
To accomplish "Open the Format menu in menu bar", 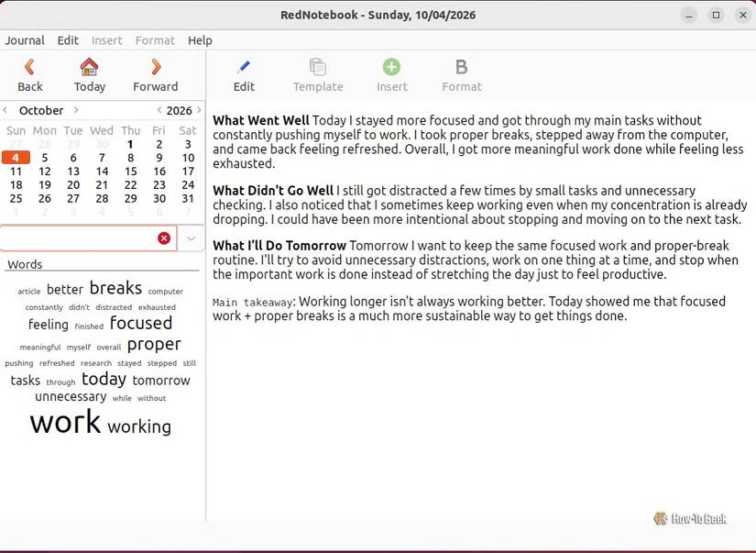I will 155,40.
